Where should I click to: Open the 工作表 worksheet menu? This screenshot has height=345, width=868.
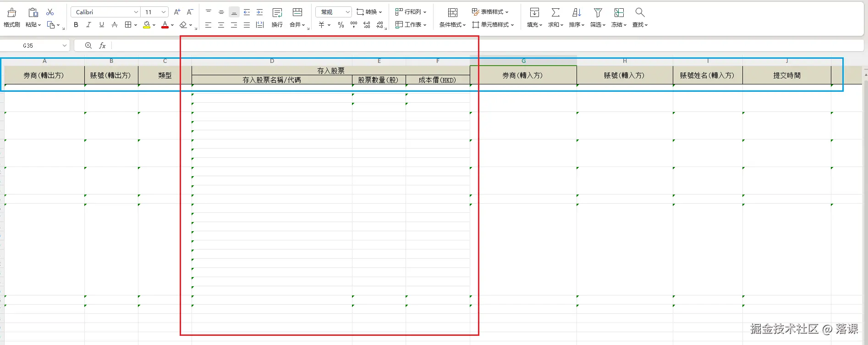pyautogui.click(x=411, y=25)
